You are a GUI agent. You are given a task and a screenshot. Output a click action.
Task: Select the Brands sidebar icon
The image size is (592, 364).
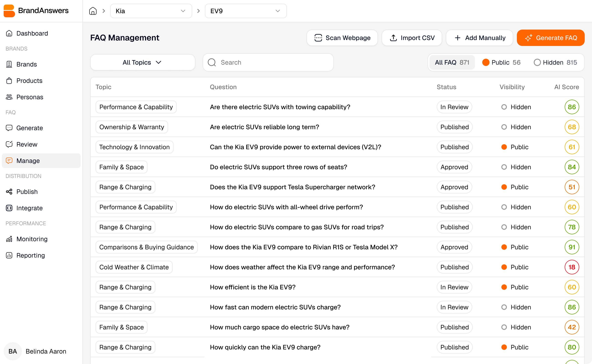[9, 64]
